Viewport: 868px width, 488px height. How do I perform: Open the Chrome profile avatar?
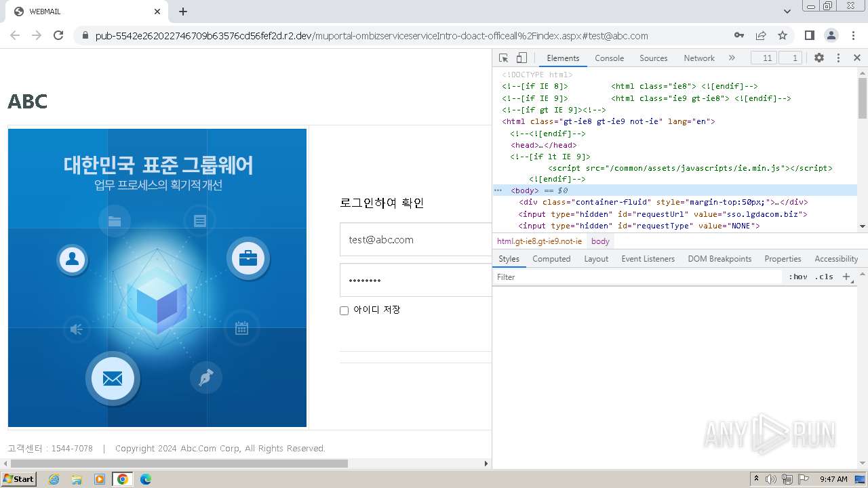click(831, 35)
